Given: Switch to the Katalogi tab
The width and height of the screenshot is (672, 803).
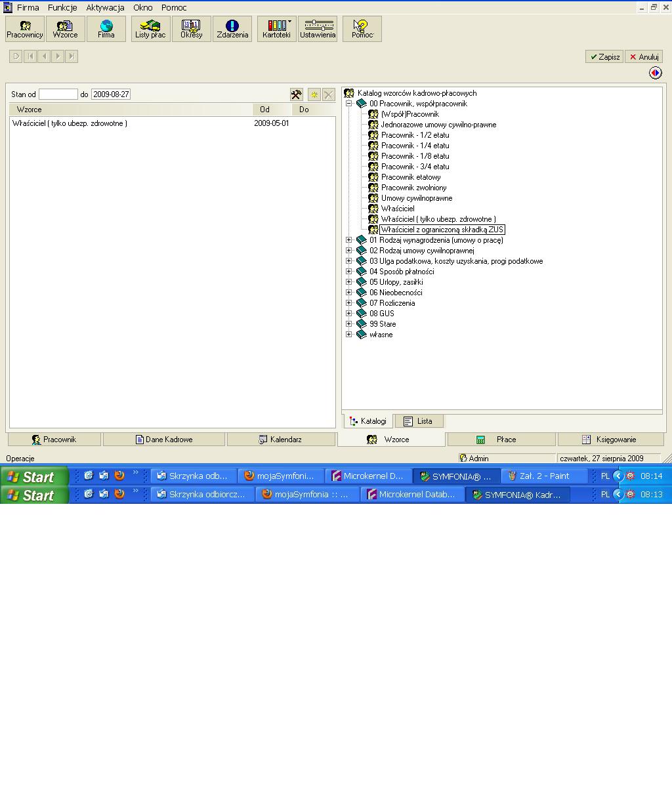Looking at the screenshot, I should click(x=368, y=421).
